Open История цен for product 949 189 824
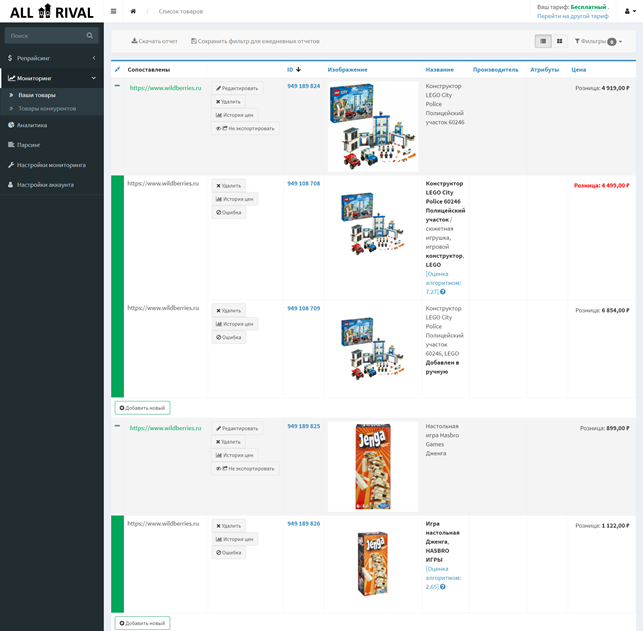643x631 pixels. tap(235, 115)
